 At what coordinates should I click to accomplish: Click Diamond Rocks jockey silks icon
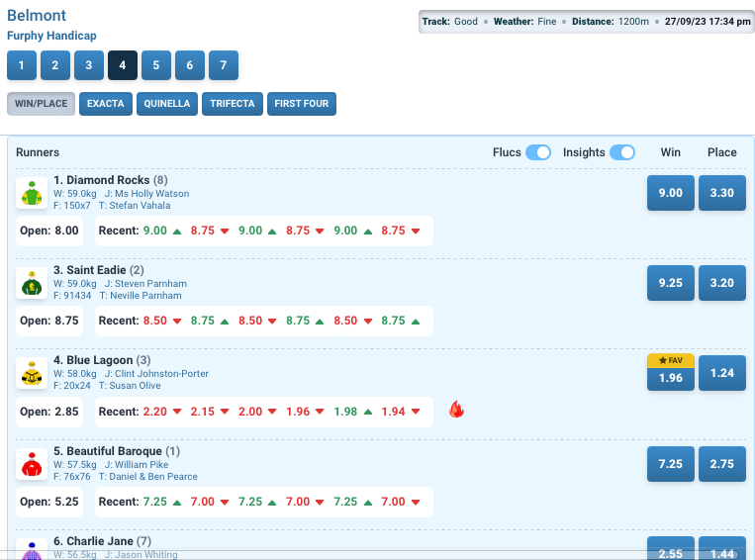tap(32, 193)
